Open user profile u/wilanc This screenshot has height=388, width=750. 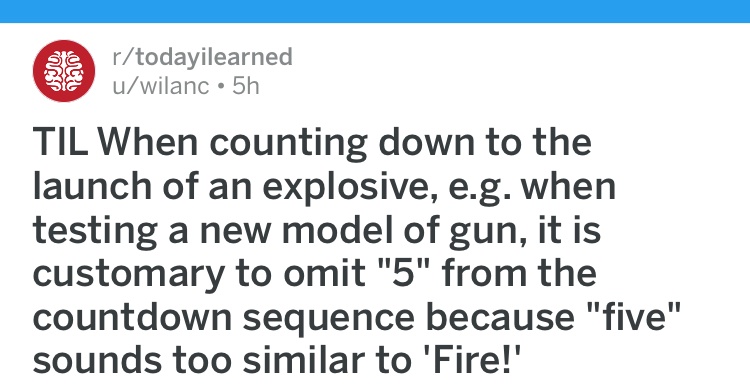pos(161,86)
